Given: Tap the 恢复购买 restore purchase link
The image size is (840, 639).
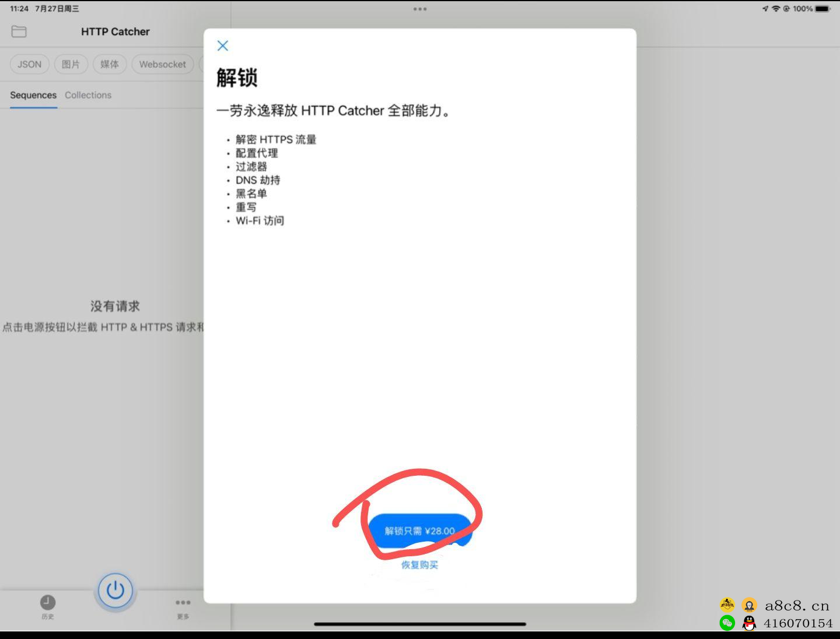Looking at the screenshot, I should (x=419, y=564).
